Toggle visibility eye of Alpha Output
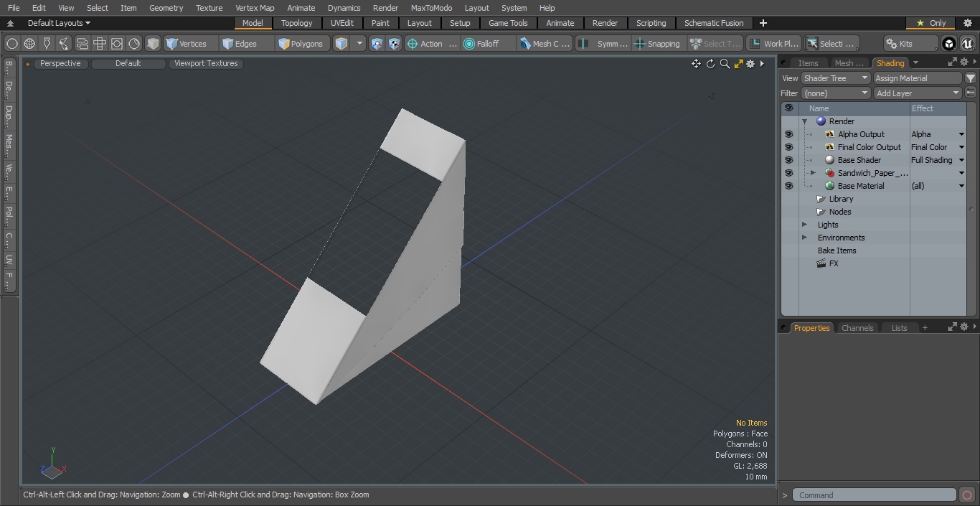 point(789,134)
